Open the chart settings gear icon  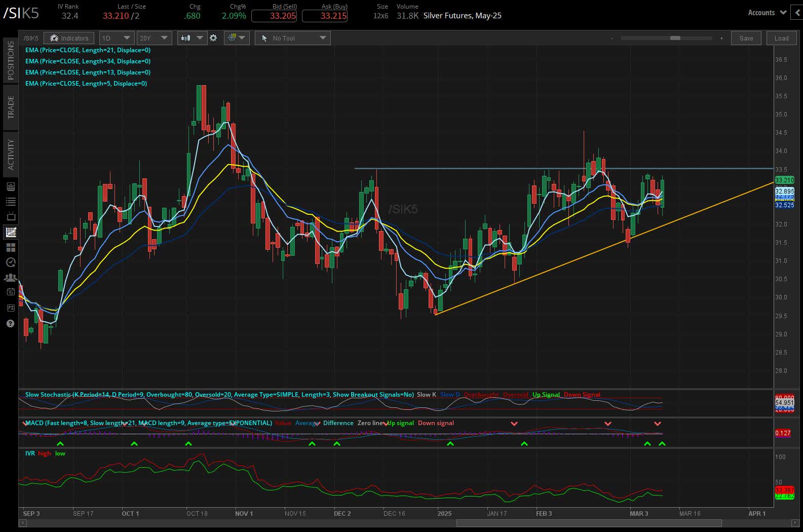(213, 38)
